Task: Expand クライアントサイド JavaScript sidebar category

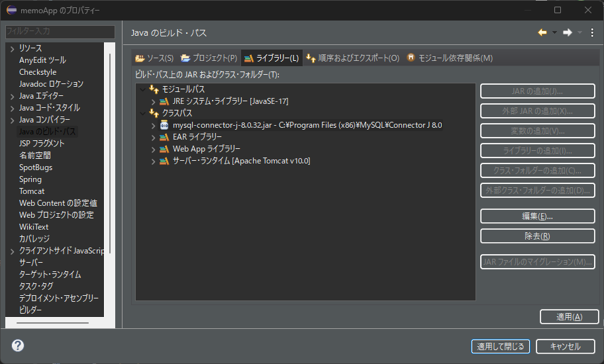Action: 13,251
